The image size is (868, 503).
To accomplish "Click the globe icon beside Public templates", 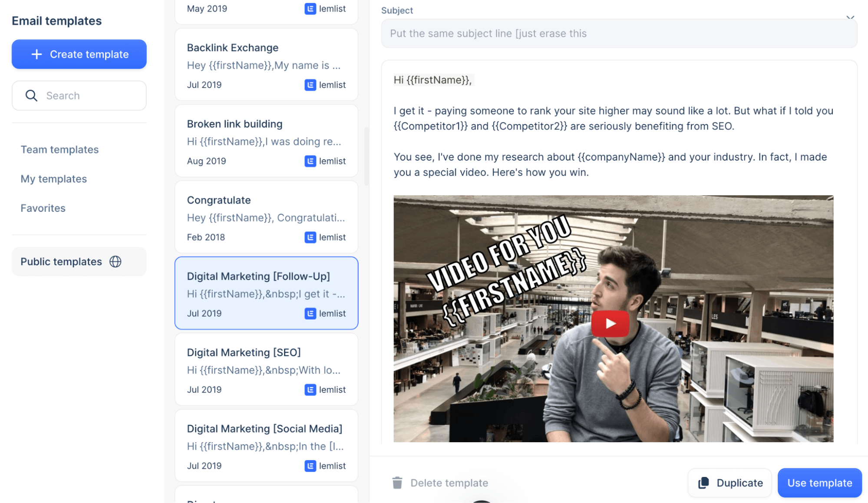I will tap(116, 262).
